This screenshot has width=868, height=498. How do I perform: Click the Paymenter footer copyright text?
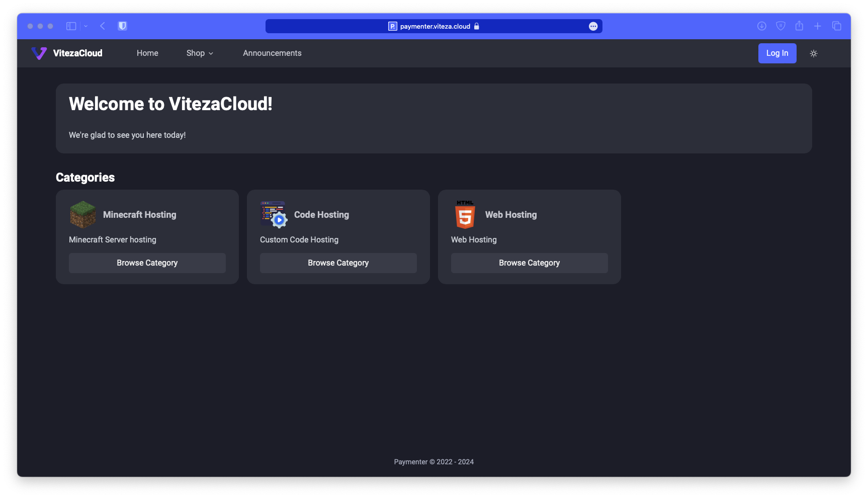pos(434,462)
